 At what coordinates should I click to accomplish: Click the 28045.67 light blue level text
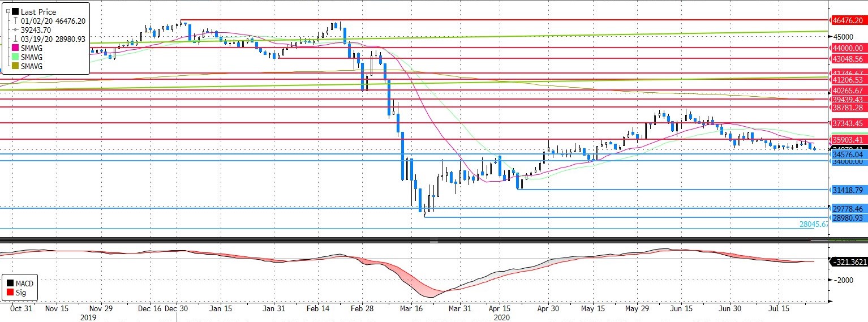(814, 224)
